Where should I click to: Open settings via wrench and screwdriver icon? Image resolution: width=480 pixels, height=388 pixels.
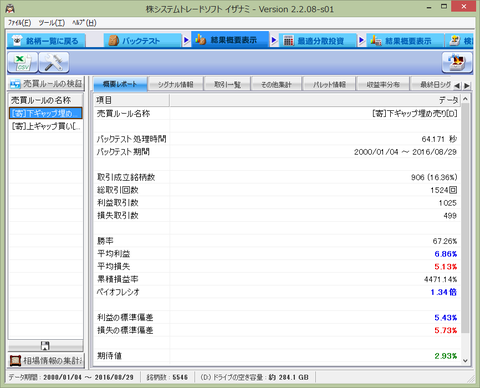[x=54, y=62]
